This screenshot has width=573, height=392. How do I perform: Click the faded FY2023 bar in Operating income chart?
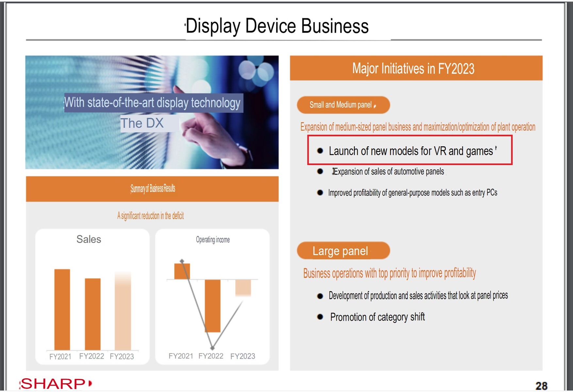pyautogui.click(x=243, y=288)
